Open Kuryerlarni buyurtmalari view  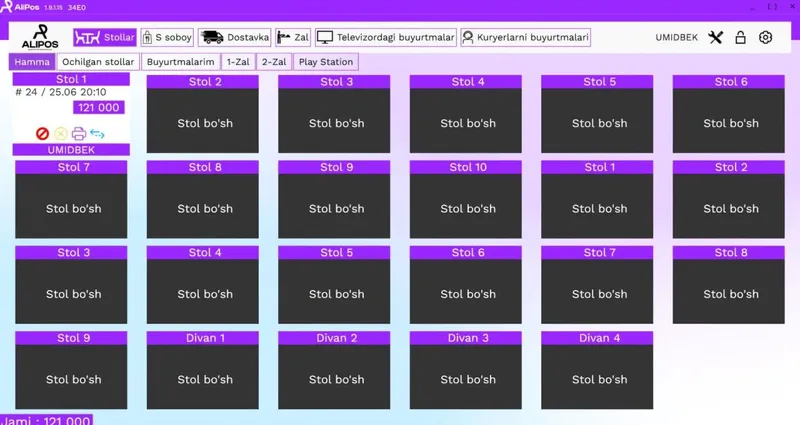click(526, 37)
